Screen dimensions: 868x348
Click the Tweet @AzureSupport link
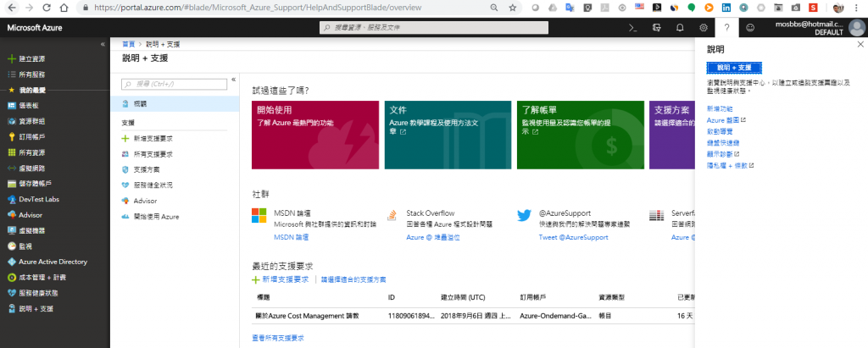click(x=574, y=237)
